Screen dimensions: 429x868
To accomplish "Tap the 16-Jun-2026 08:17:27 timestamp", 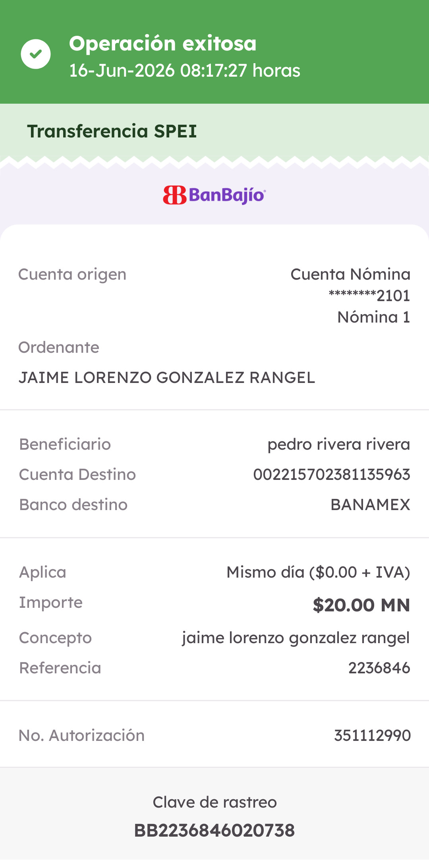I will (x=185, y=71).
